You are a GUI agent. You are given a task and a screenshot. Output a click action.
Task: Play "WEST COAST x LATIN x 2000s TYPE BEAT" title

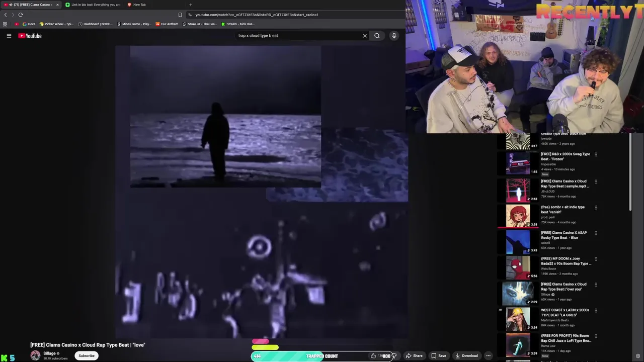point(565,312)
